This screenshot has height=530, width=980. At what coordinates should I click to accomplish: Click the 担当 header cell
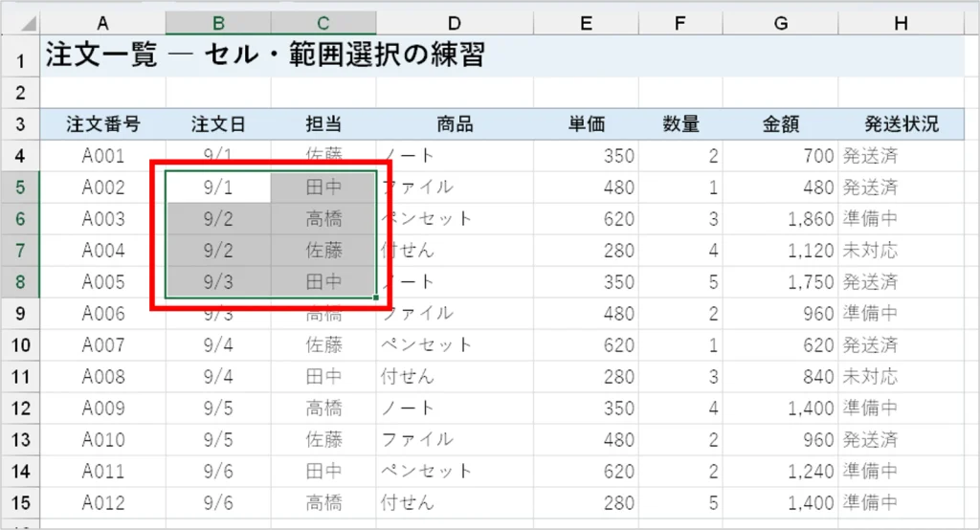pos(323,123)
